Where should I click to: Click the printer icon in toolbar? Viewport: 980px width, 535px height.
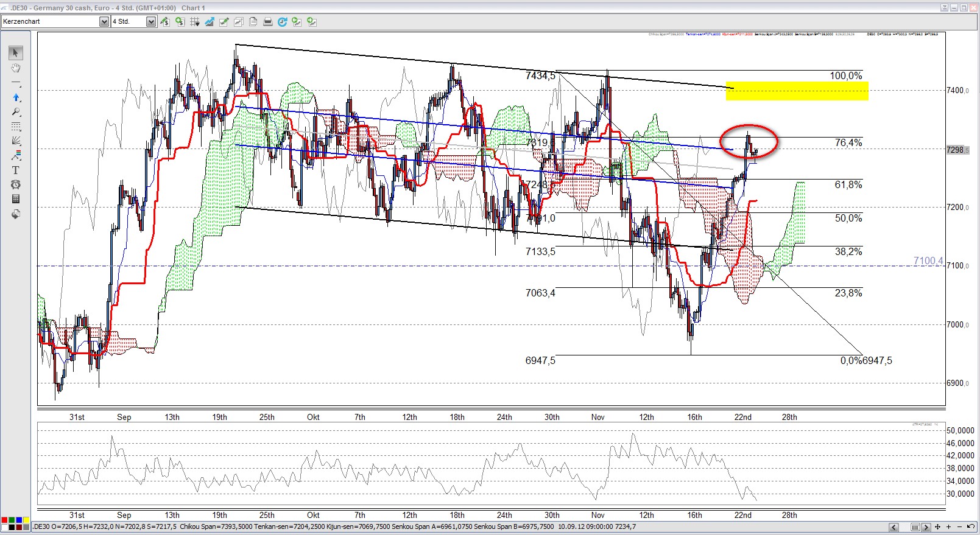click(x=267, y=22)
